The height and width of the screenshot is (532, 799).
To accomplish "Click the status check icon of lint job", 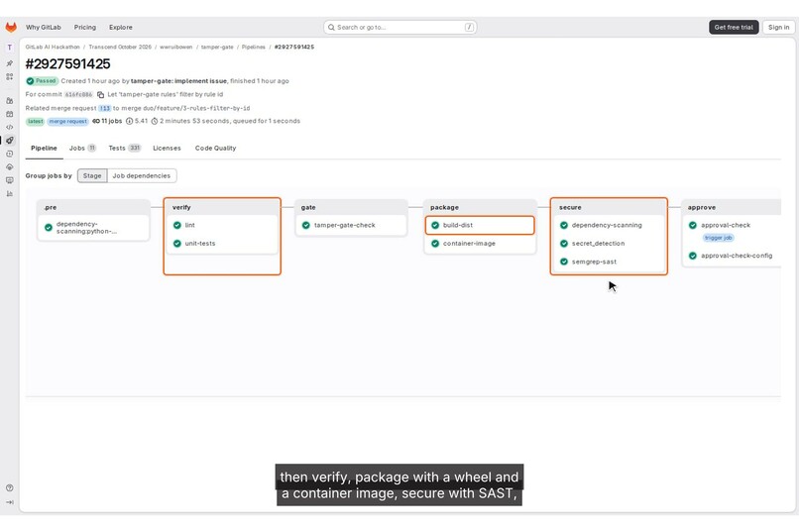I will [176, 225].
